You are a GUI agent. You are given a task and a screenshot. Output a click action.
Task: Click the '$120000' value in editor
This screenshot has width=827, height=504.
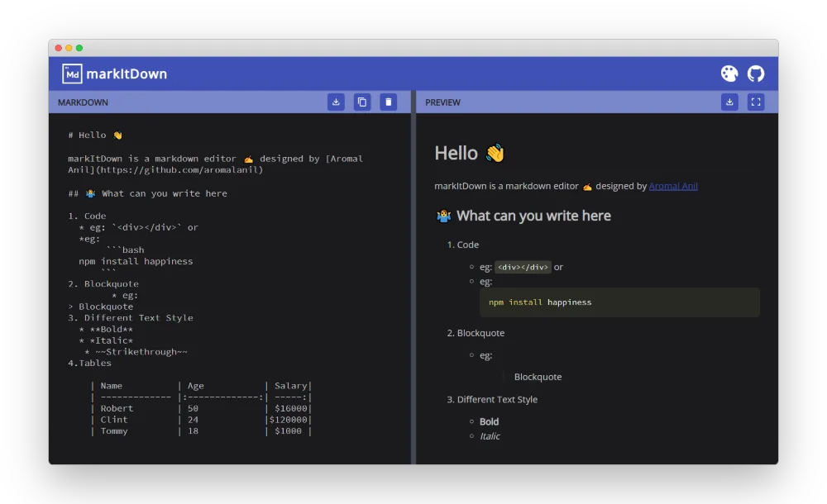[288, 421]
